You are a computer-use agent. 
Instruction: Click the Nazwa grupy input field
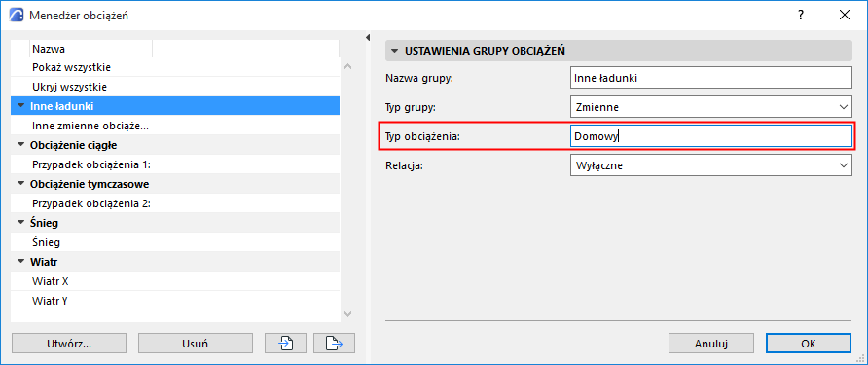pyautogui.click(x=710, y=78)
